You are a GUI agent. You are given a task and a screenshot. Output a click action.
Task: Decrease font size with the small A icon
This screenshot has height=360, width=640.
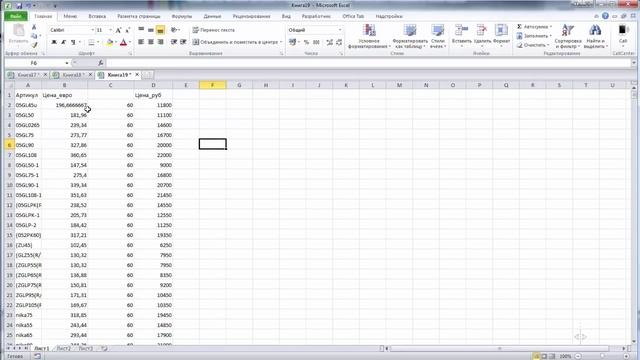[127, 30]
